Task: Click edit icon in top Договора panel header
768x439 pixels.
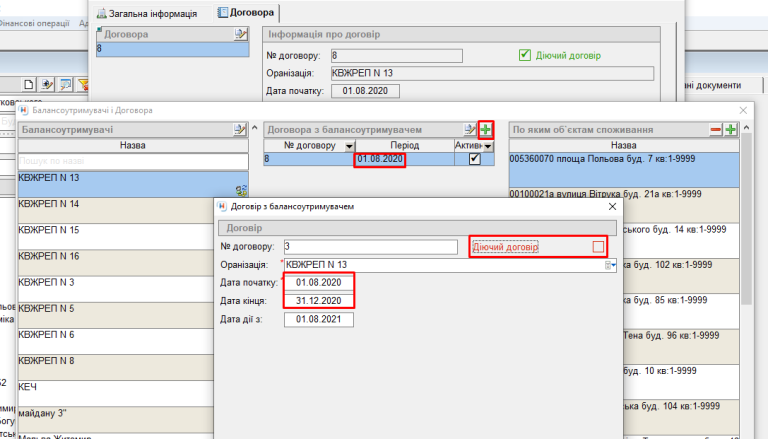Action: [240, 34]
